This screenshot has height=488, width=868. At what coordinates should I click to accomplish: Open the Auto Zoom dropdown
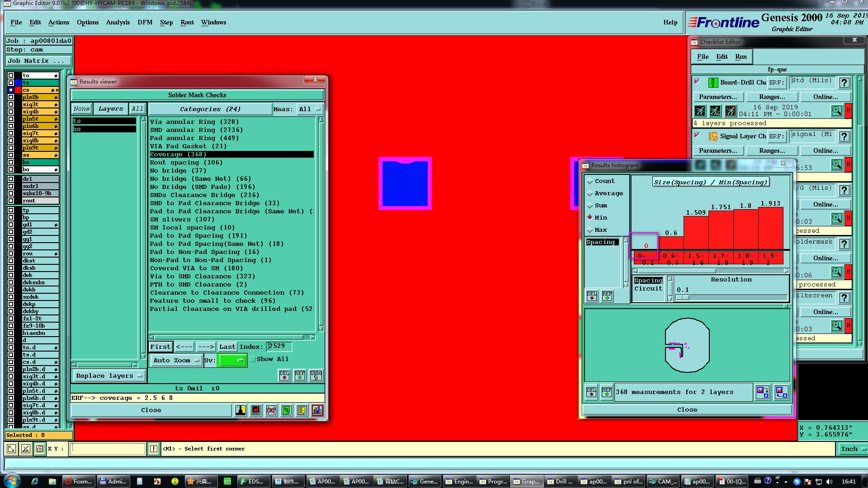pyautogui.click(x=176, y=361)
